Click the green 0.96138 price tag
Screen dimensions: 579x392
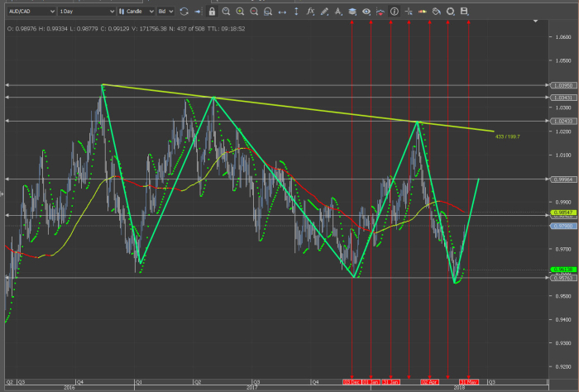(563, 270)
